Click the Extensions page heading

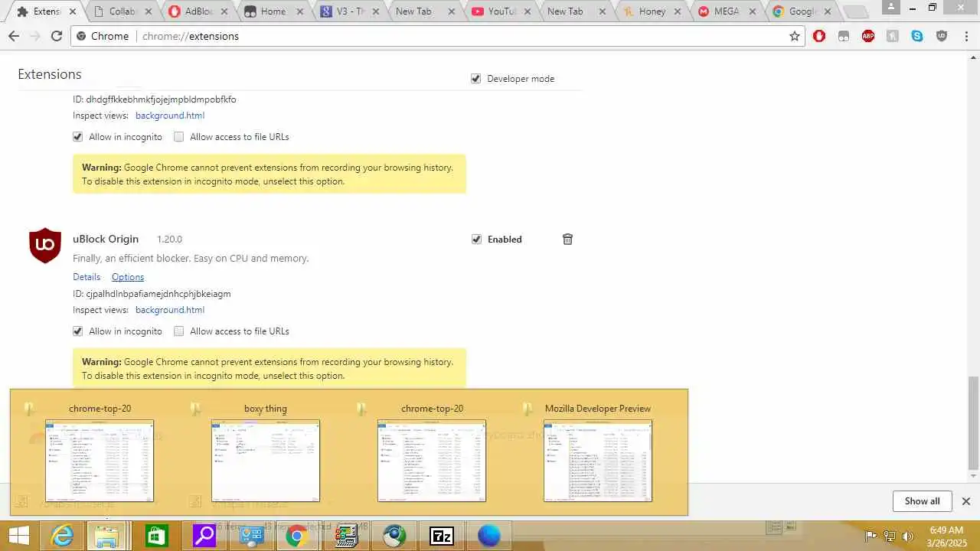coord(50,74)
